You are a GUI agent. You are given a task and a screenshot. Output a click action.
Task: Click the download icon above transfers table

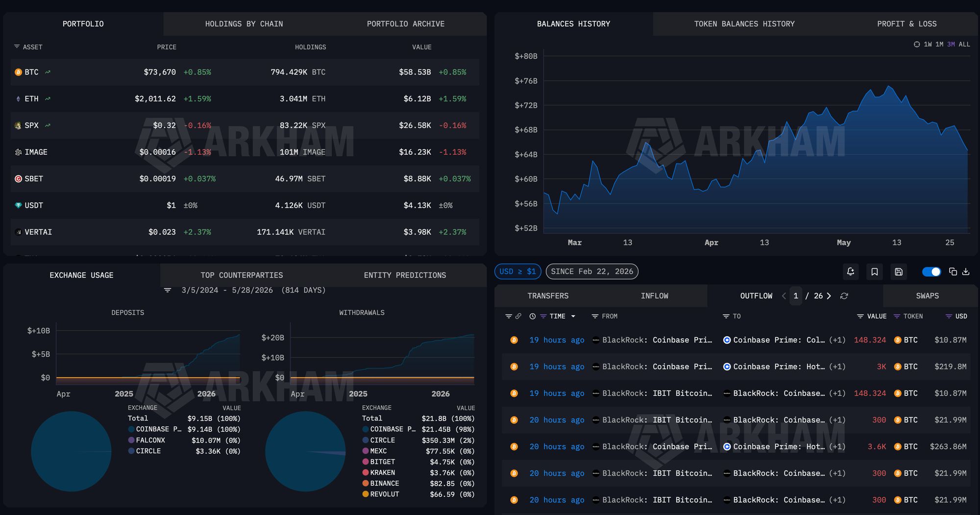pyautogui.click(x=966, y=271)
